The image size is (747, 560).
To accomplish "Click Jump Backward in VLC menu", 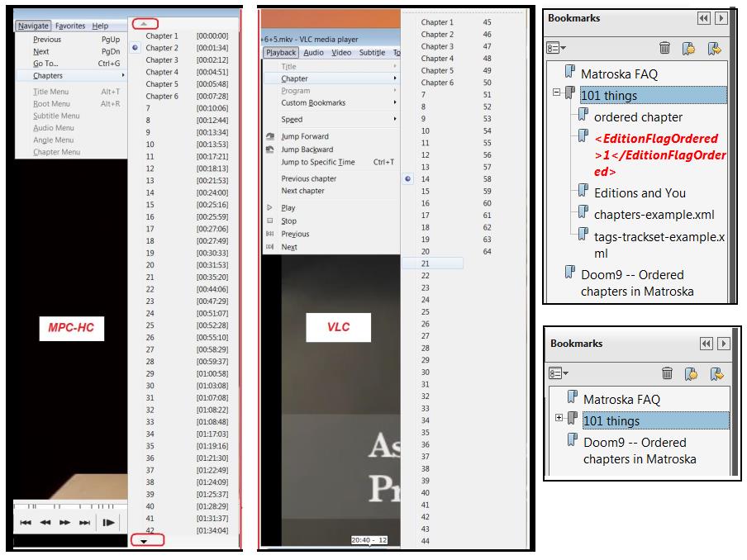I will point(331,149).
